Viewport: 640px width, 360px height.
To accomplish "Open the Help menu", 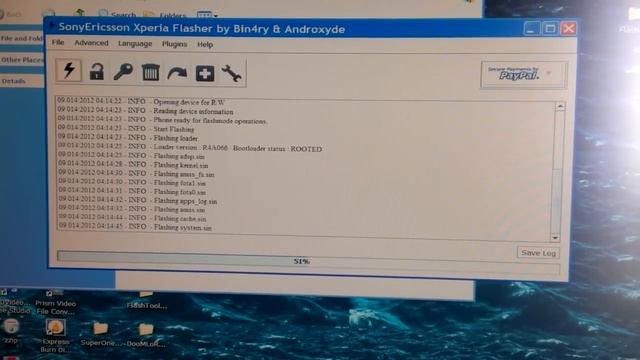I will coord(205,44).
